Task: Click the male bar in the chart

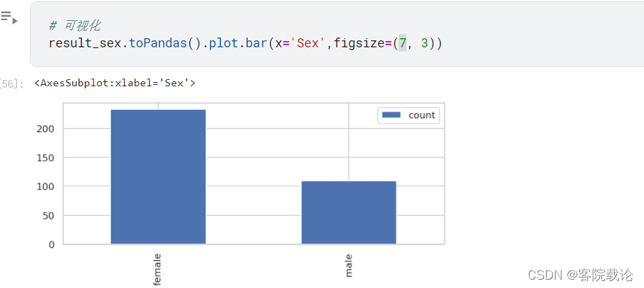Action: pos(349,212)
